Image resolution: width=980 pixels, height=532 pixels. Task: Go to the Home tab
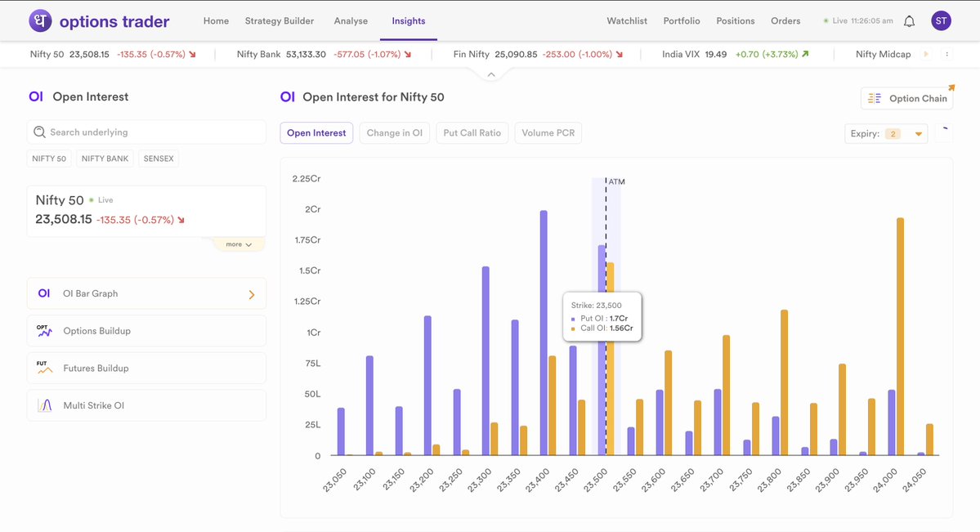pyautogui.click(x=217, y=20)
